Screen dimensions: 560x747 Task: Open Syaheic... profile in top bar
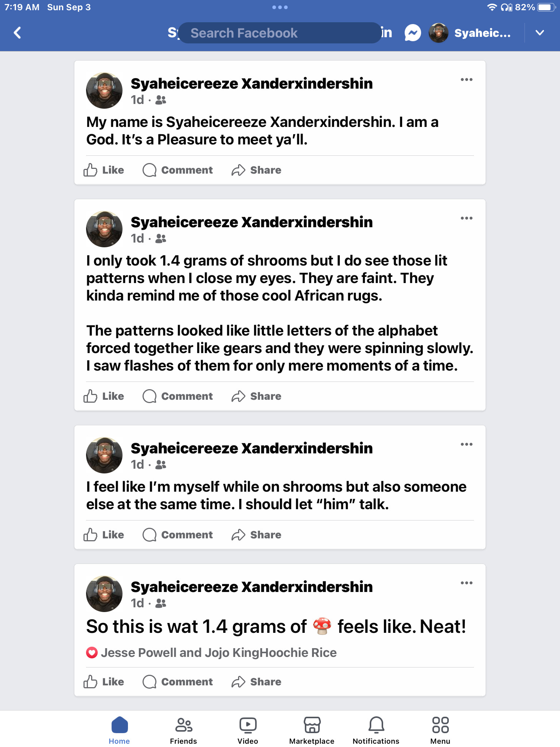[470, 33]
